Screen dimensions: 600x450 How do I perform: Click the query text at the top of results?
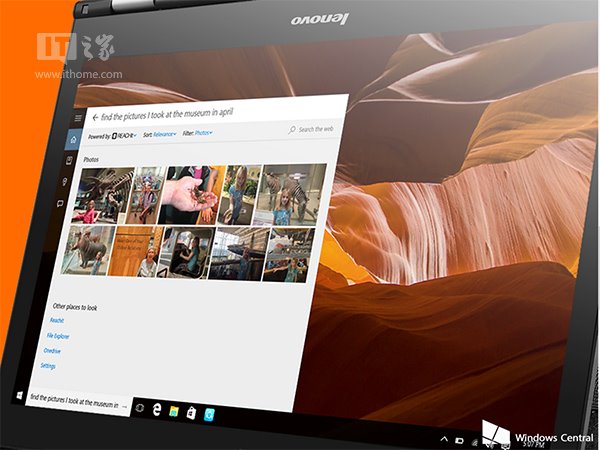coord(167,114)
